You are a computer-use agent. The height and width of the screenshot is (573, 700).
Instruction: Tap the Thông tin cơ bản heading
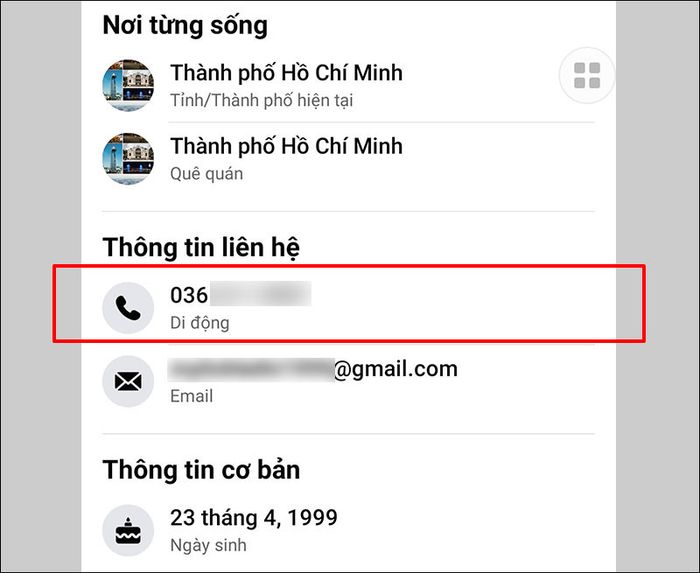pyautogui.click(x=201, y=470)
